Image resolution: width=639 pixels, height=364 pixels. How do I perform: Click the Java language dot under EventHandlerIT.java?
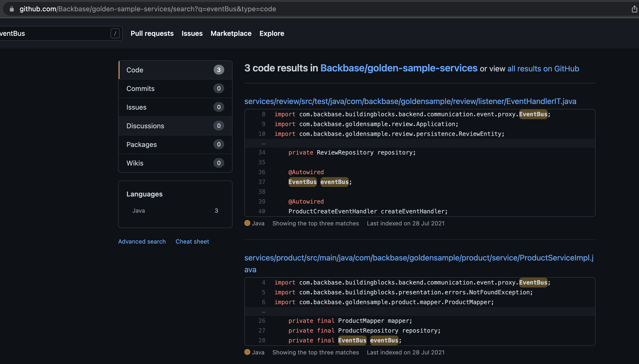tap(247, 223)
